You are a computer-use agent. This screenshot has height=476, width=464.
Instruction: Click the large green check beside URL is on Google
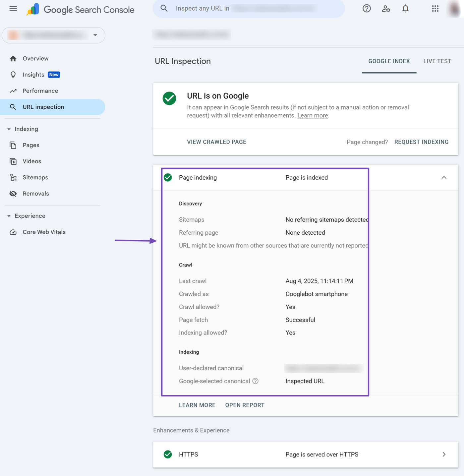169,98
